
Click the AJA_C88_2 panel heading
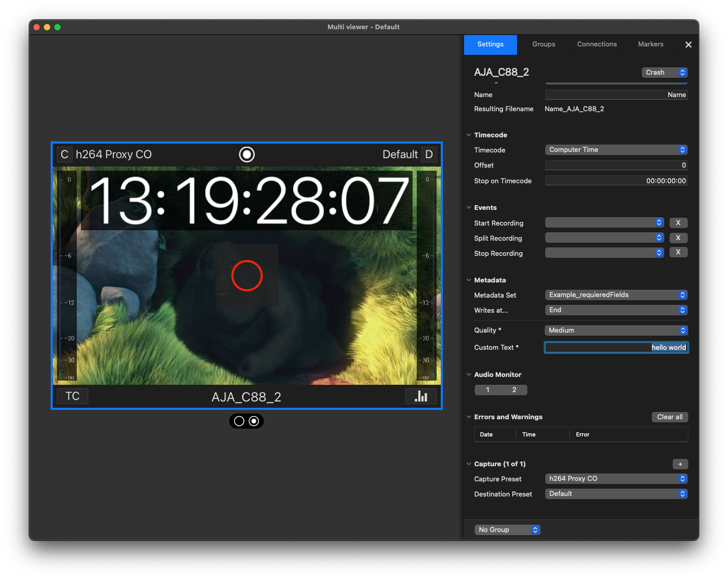point(501,73)
